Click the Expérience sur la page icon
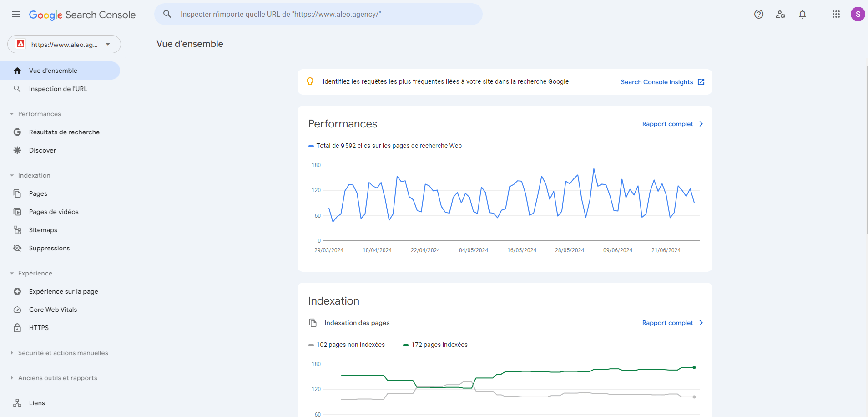This screenshot has height=417, width=868. 17,291
